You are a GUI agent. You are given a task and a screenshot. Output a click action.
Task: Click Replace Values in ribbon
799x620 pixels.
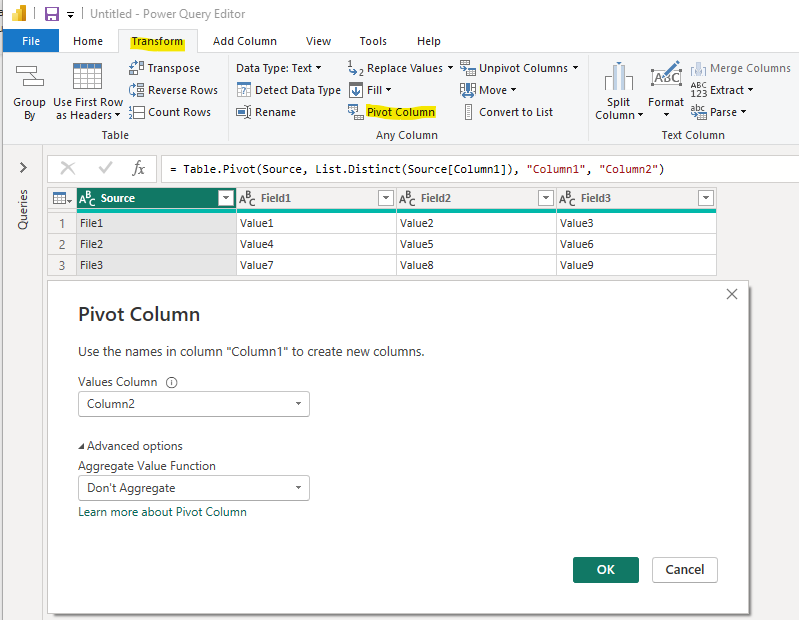(x=401, y=68)
